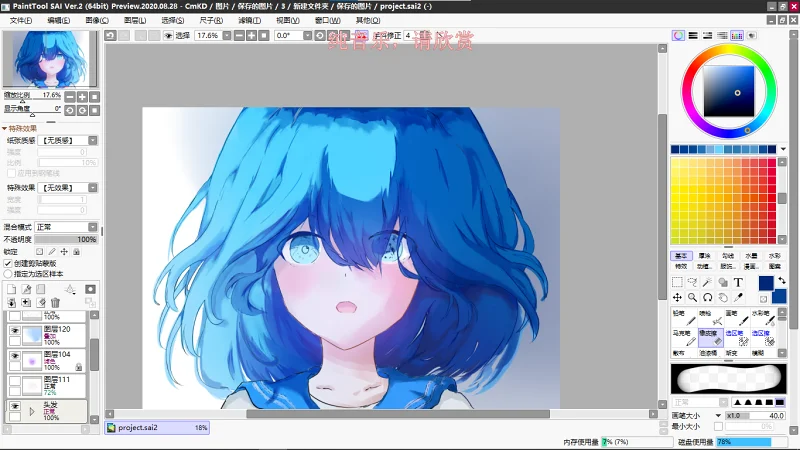Toggle the preserve opacity lock
Image resolution: width=800 pixels, height=450 pixels.
[x=39, y=252]
